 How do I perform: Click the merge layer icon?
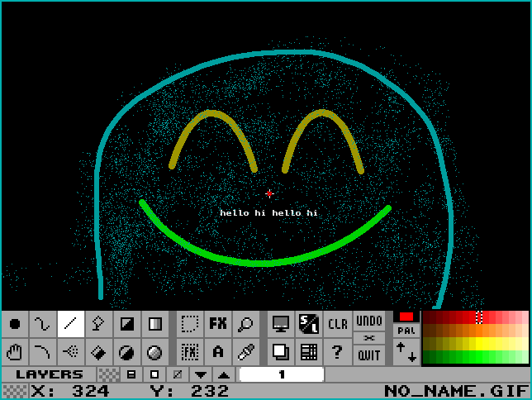131,374
